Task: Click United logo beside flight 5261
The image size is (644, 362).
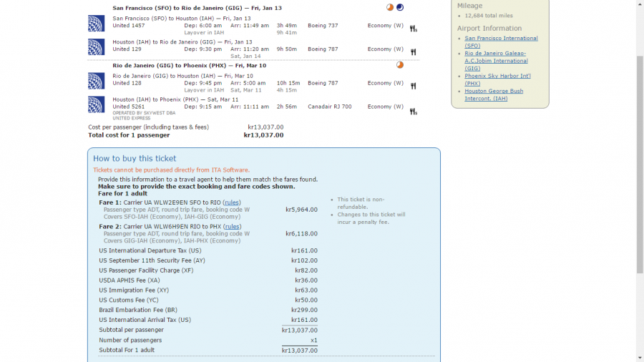Action: [96, 104]
